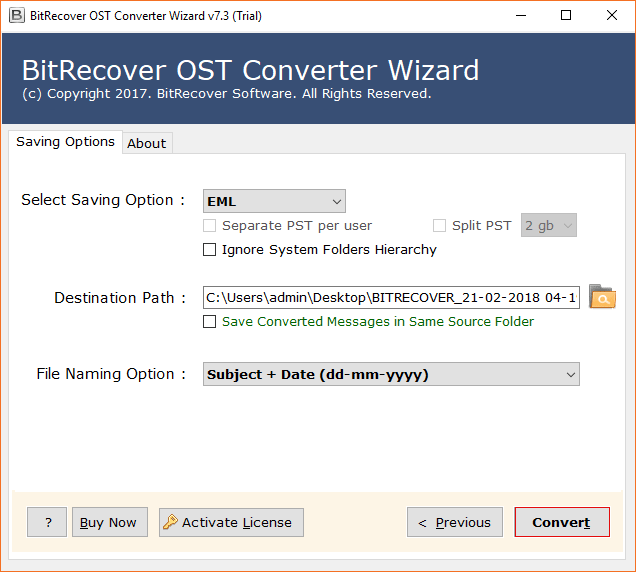This screenshot has width=636, height=572.
Task: Expand the File Naming Option dropdown
Action: pos(391,374)
